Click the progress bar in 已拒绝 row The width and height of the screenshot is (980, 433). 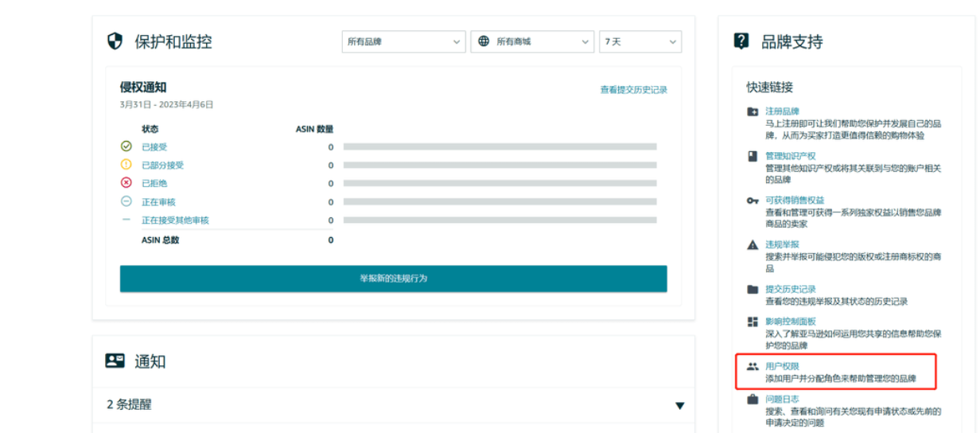pyautogui.click(x=500, y=184)
